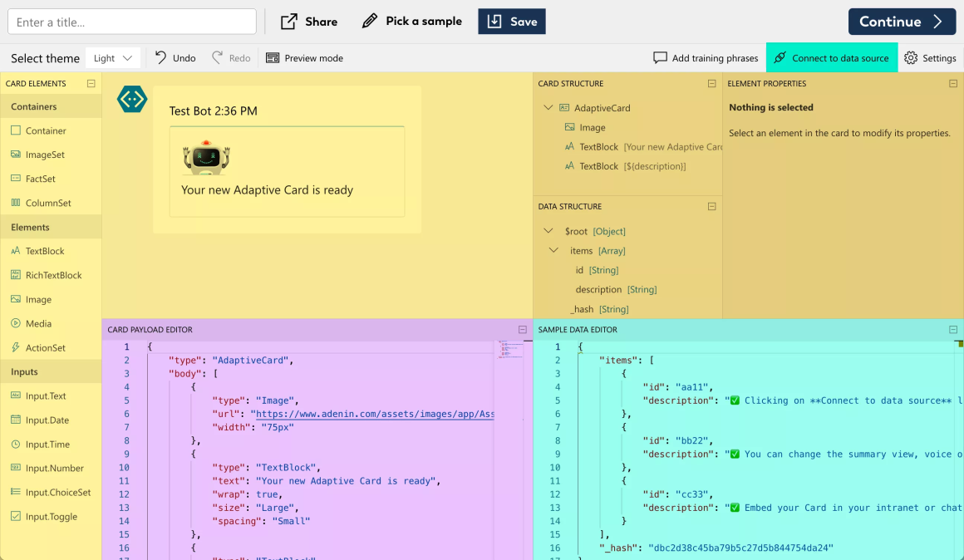This screenshot has width=964, height=560.
Task: Select TextBlock ${description} node
Action: pos(625,166)
